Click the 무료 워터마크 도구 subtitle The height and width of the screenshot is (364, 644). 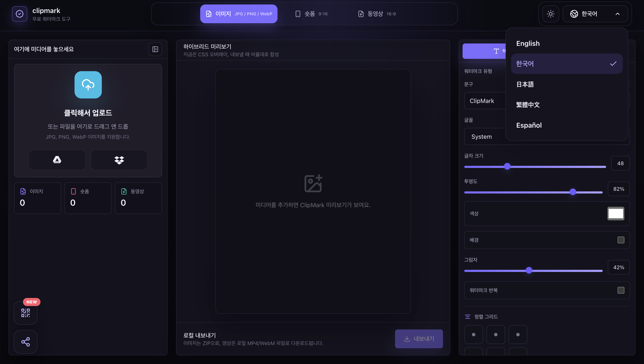[51, 19]
